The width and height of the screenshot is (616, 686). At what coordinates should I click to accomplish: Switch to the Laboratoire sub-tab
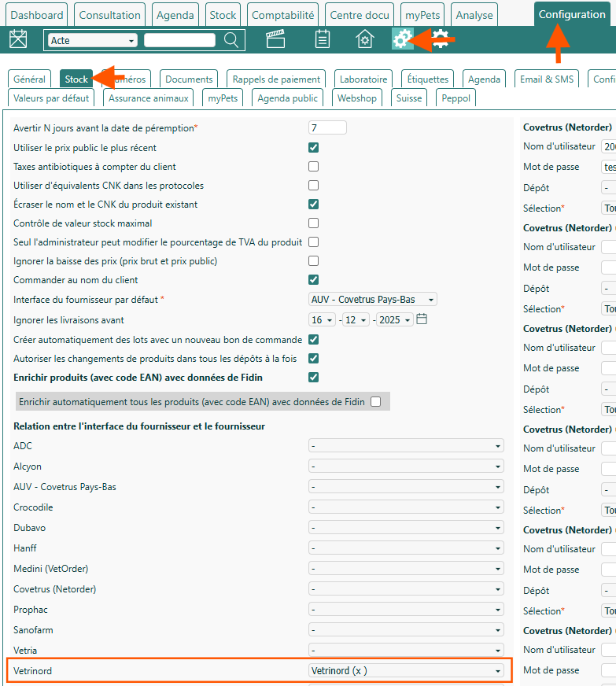tap(363, 79)
